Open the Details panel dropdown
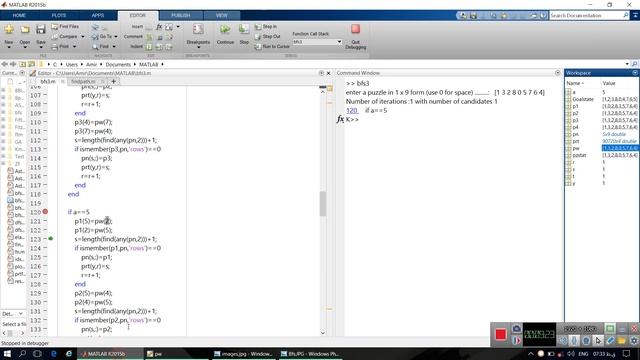 (21, 314)
